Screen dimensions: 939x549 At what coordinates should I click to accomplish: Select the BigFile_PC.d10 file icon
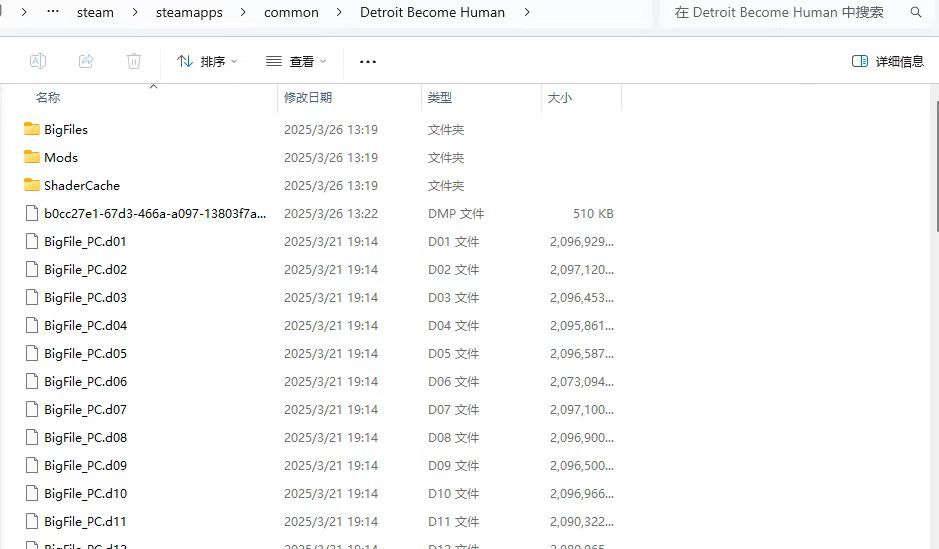(x=32, y=493)
